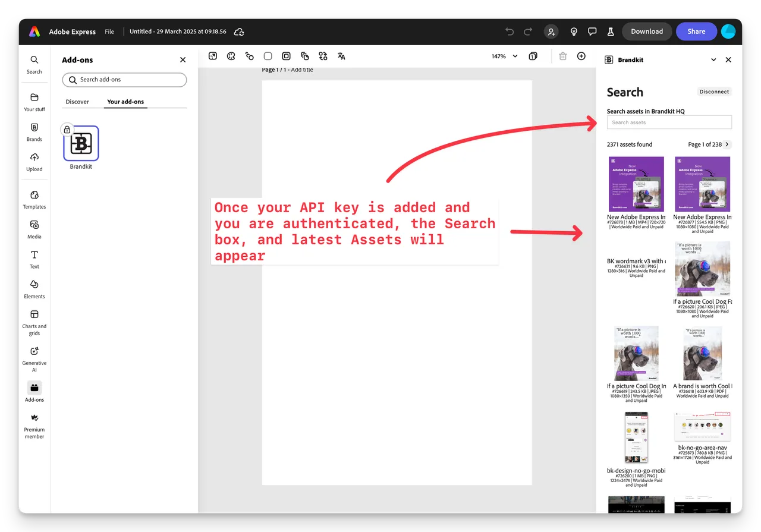Invite collaborators with person-plus icon
Image resolution: width=761 pixels, height=532 pixels.
click(x=552, y=32)
